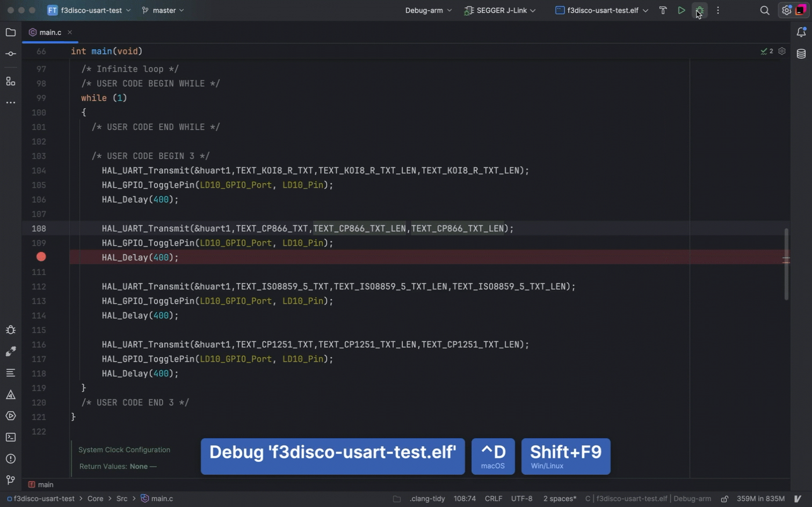
Task: Open Search Everywhere magnifier
Action: (x=765, y=10)
